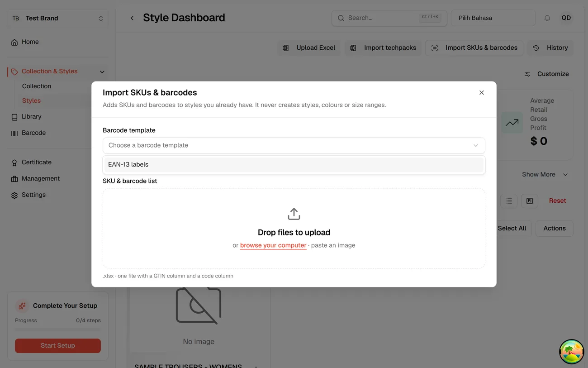Go to Home in the sidebar

[x=58, y=42]
